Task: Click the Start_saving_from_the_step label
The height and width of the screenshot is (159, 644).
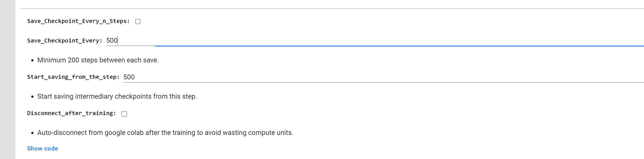Action: [73, 77]
